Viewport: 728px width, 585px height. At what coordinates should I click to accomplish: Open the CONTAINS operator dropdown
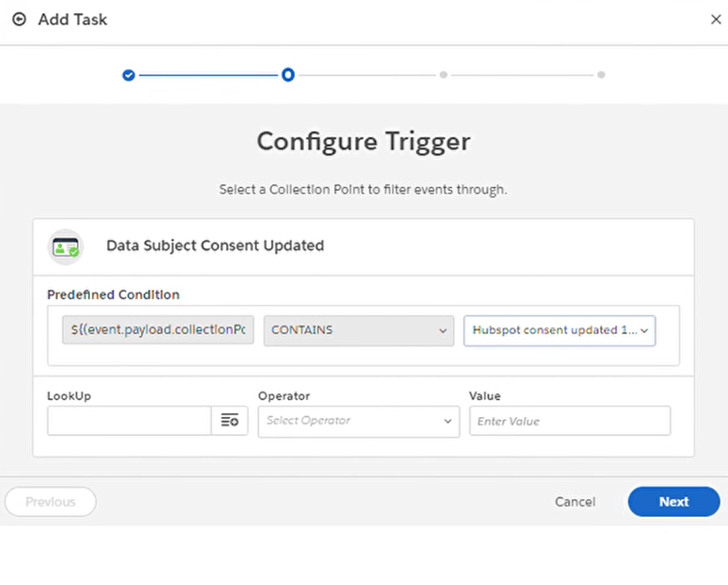tap(358, 330)
